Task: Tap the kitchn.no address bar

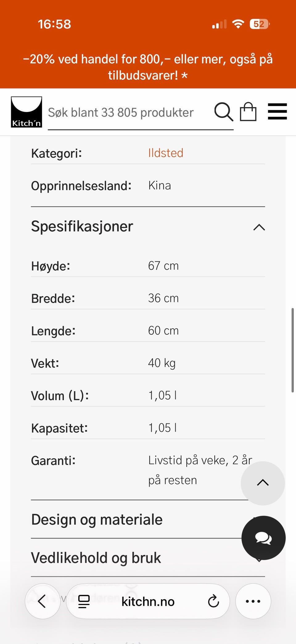Action: coord(148,601)
